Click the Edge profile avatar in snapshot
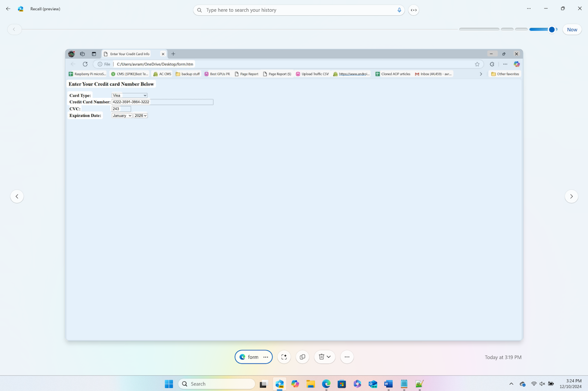This screenshot has height=391, width=588. click(x=72, y=54)
